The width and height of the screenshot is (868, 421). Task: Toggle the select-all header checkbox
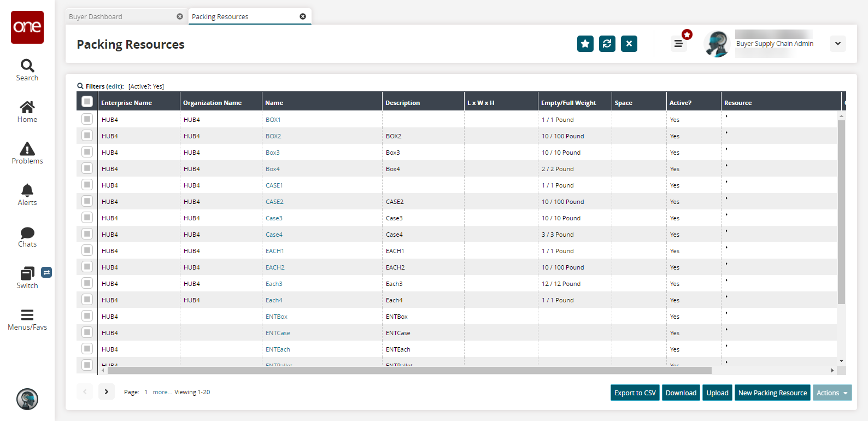pyautogui.click(x=87, y=102)
